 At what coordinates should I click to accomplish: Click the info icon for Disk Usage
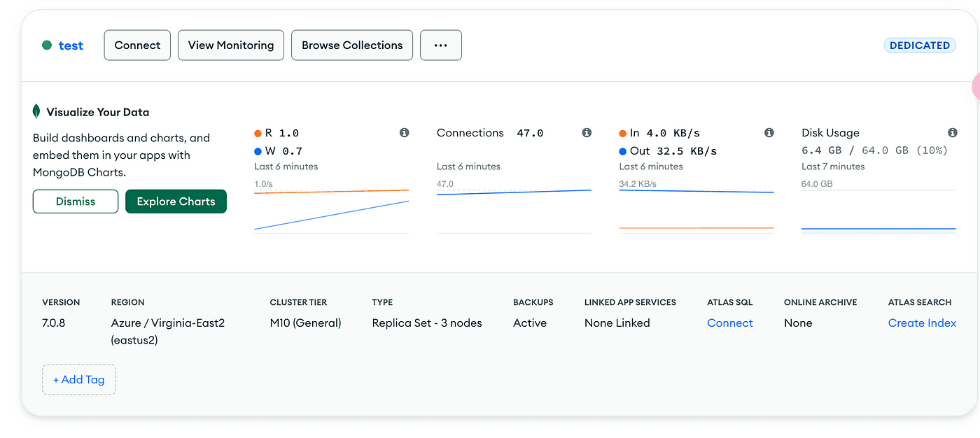(x=952, y=132)
